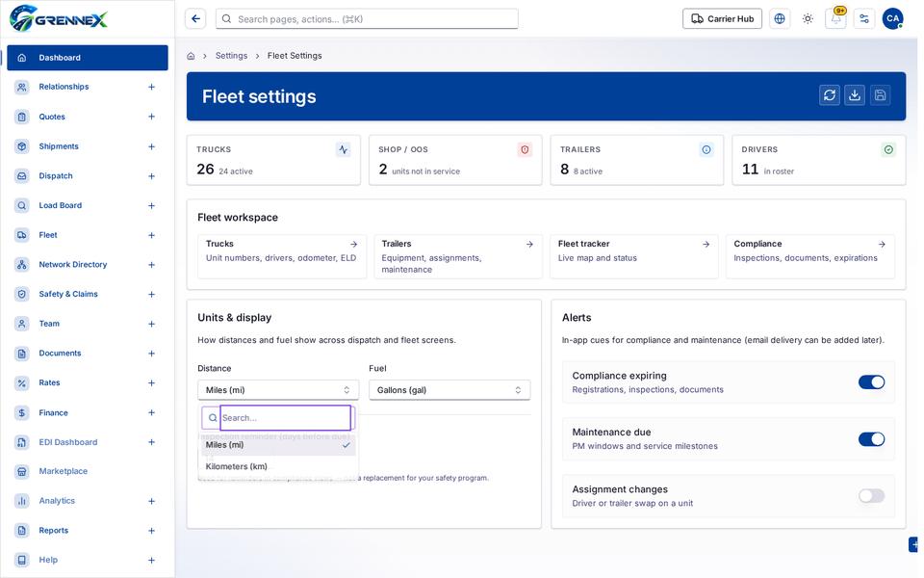Disable the Compliance expiring alert toggle
Viewport: 924px width, 578px height.
872,382
